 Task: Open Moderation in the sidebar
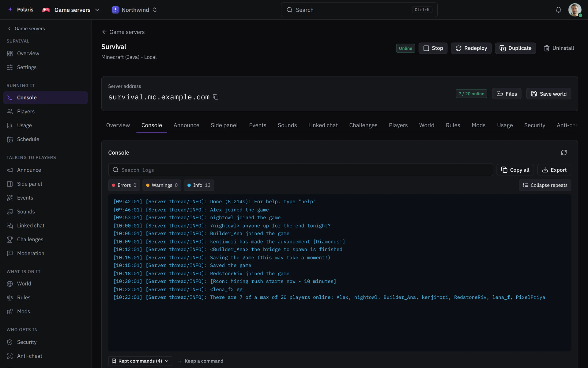click(46, 253)
